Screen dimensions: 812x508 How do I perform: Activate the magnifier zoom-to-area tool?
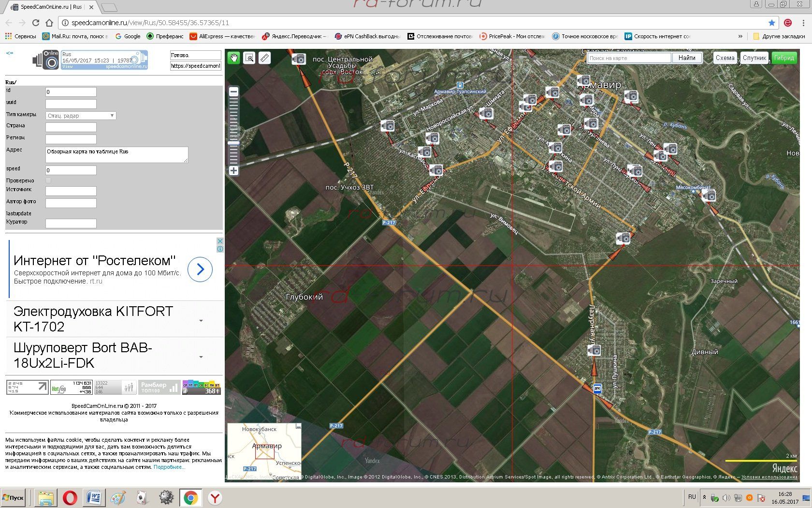click(x=249, y=58)
